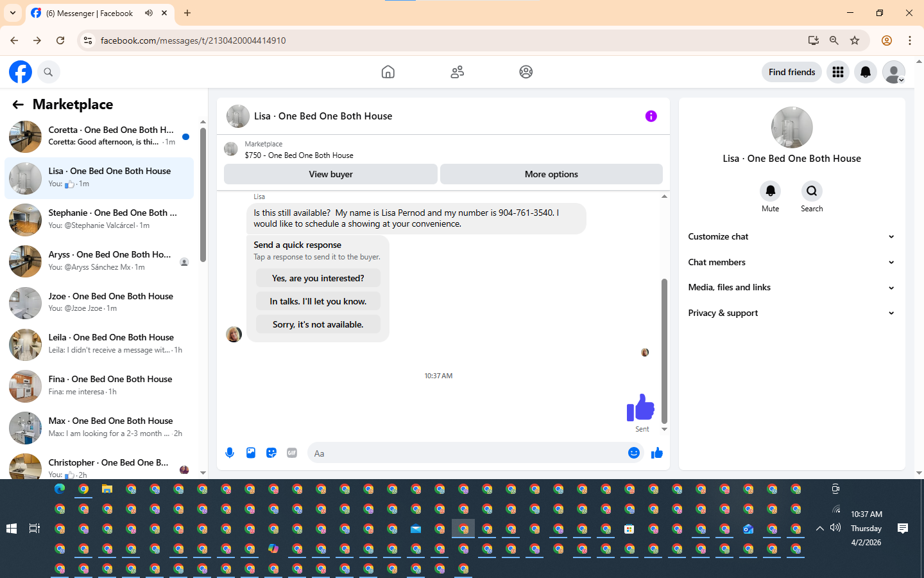
Task: Open the emoji picker in message box
Action: click(x=634, y=453)
